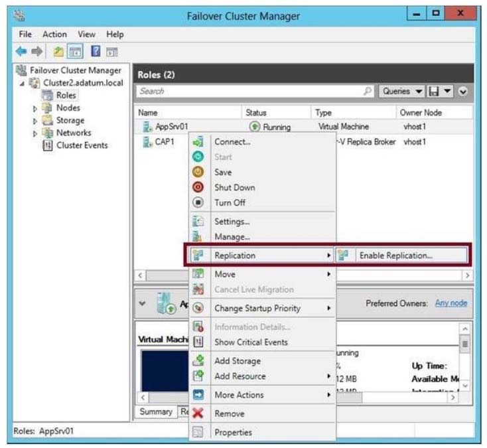Click the round expand chevron beside Queries

462,92
